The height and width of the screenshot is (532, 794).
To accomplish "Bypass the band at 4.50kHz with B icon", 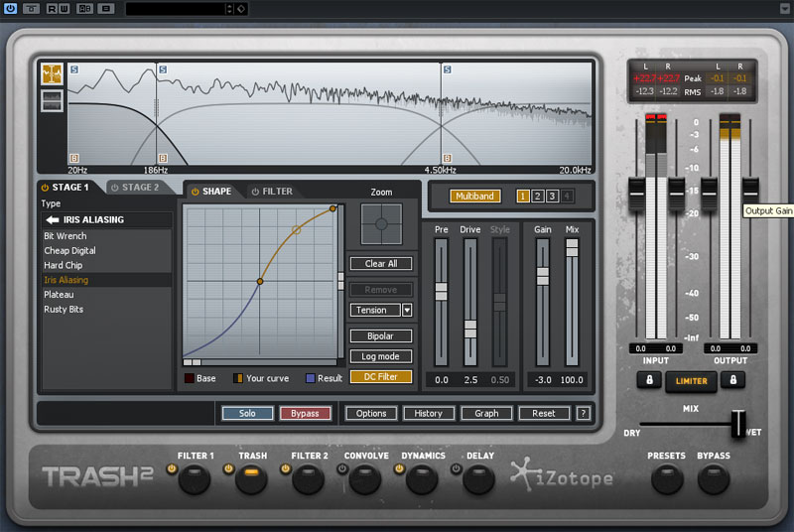I will pyautogui.click(x=448, y=158).
